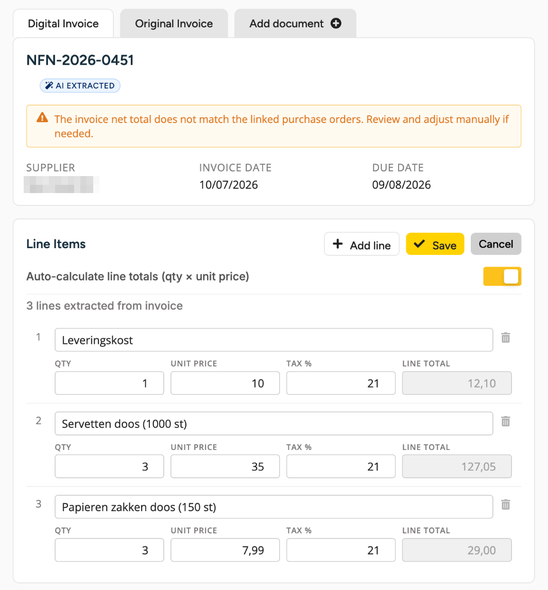Open the Original Invoice tab
This screenshot has width=548, height=590.
pyautogui.click(x=174, y=23)
